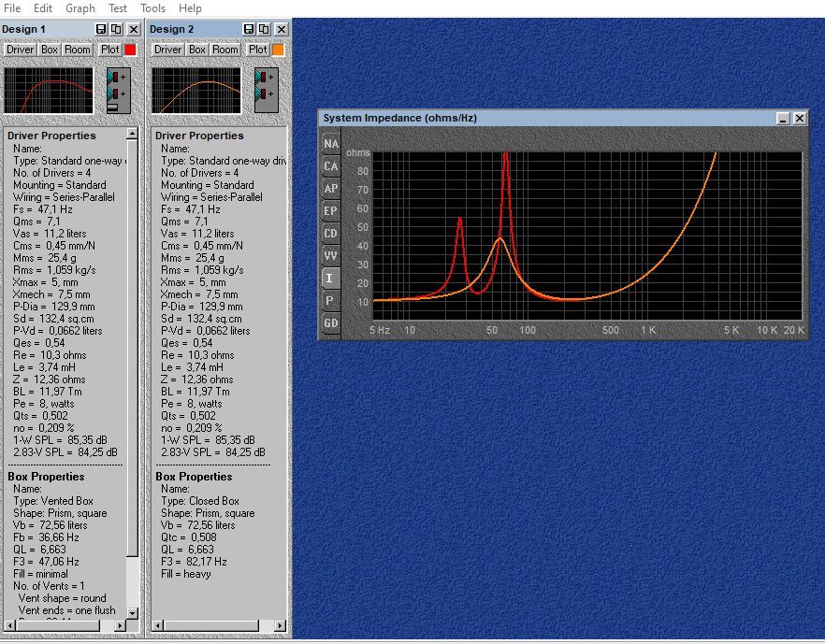Screen dimensions: 825x644
Task: Toggle Plot for Design 1
Action: [110, 50]
